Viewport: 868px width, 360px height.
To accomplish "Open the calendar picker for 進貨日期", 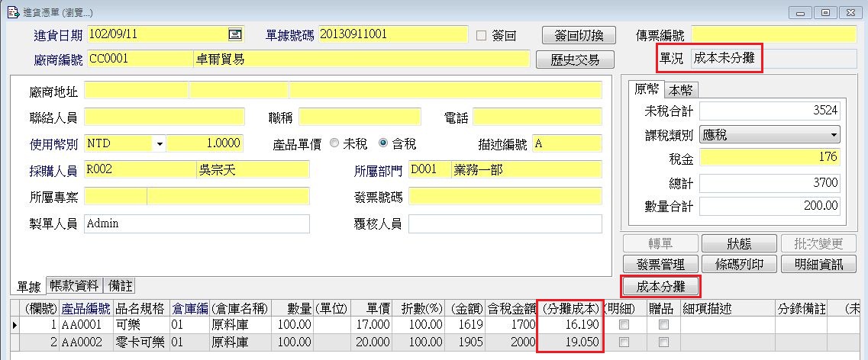I will pos(235,34).
